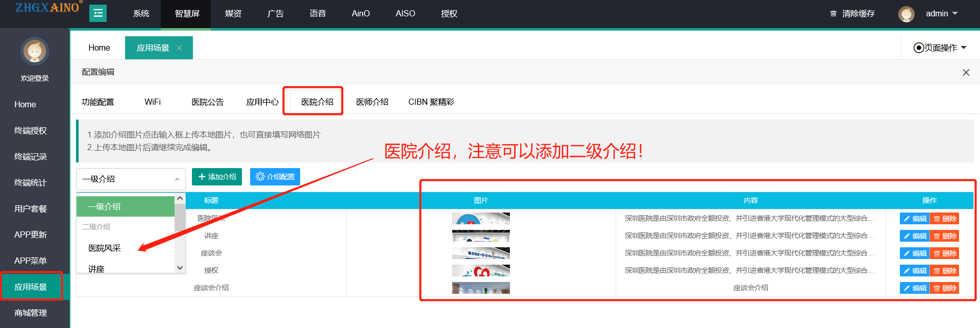
Task: Click 编辑 for the 医院风采 row
Action: click(914, 219)
